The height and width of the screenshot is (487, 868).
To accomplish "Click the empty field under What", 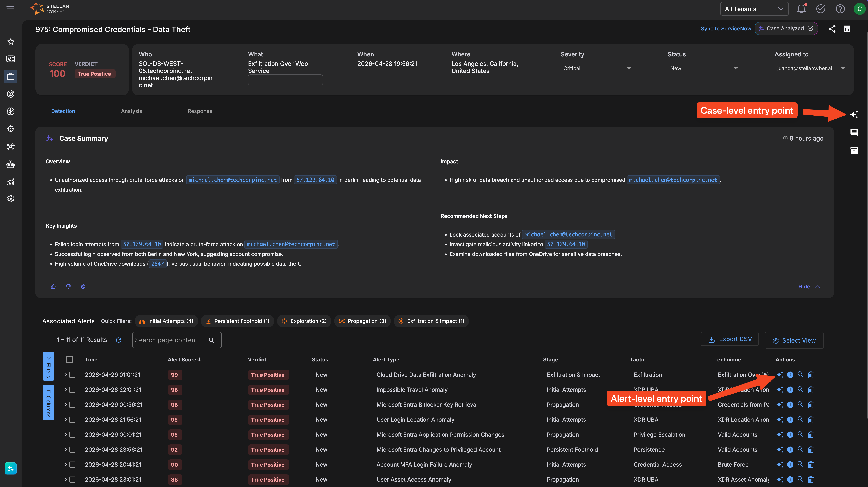I will [285, 80].
